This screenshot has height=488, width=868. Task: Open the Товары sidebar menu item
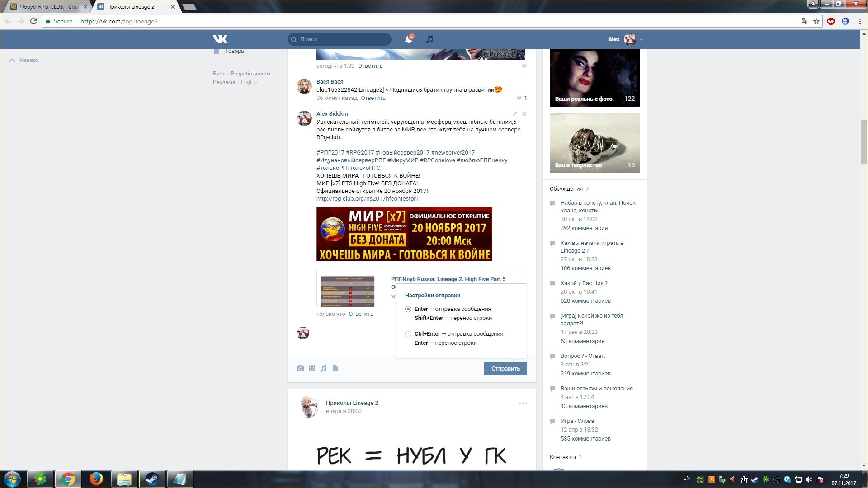pyautogui.click(x=235, y=51)
